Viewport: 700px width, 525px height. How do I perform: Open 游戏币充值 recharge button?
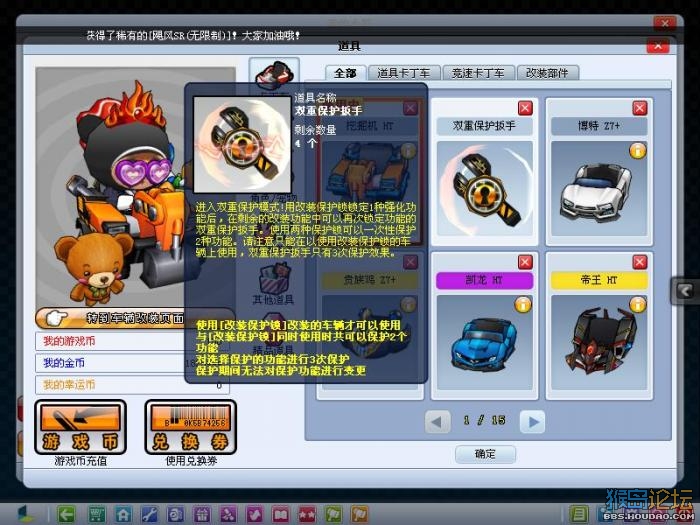tap(80, 428)
